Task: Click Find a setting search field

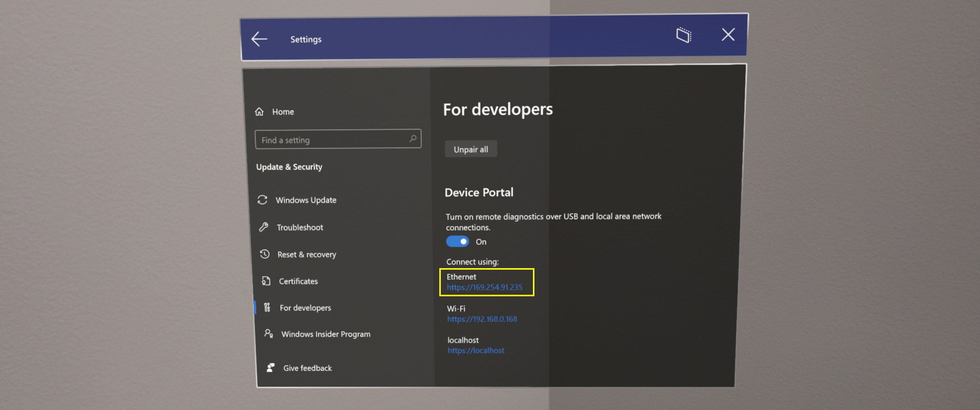Action: [x=338, y=139]
